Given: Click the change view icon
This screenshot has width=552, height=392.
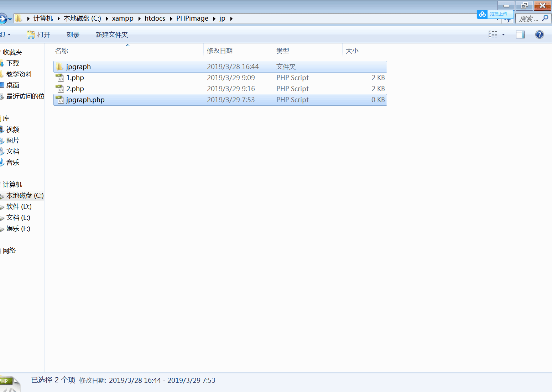Looking at the screenshot, I should coord(493,35).
